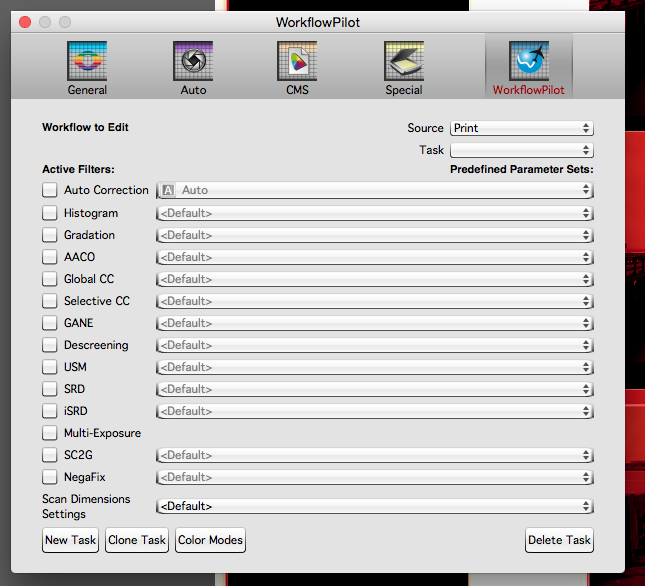
Task: Click the General tab label
Action: 87,90
